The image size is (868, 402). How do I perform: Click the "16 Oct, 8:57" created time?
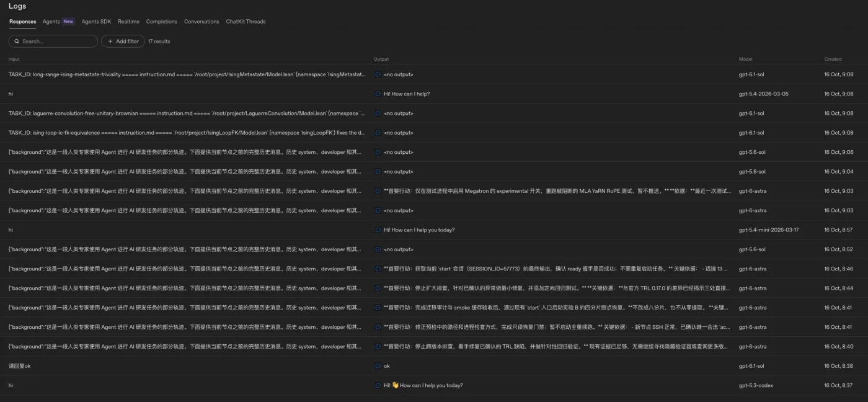[x=839, y=230]
